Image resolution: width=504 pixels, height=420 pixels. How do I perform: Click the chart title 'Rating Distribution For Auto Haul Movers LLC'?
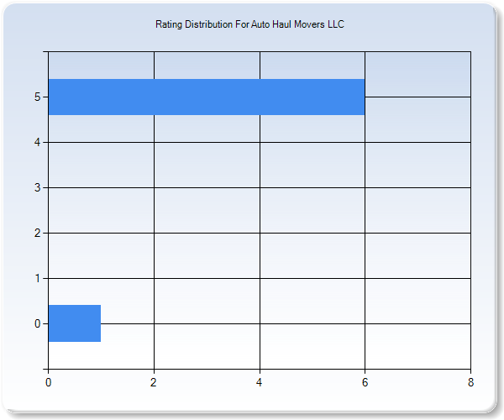(249, 24)
